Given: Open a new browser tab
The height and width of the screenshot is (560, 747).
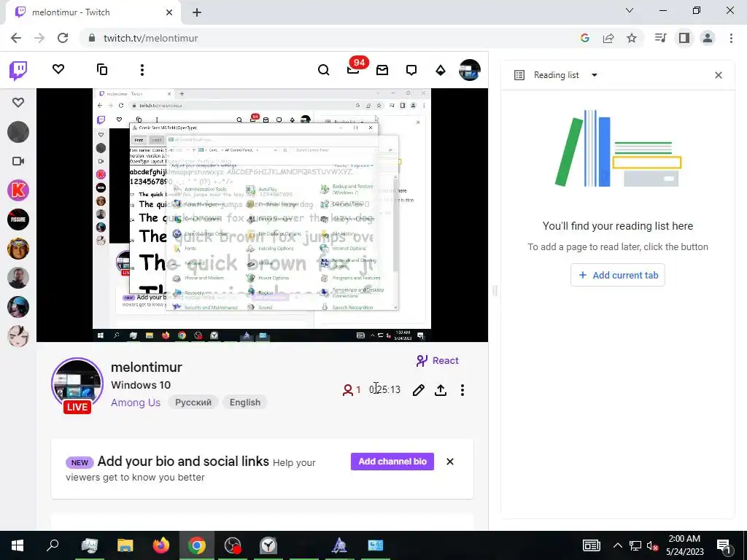Looking at the screenshot, I should (x=197, y=12).
